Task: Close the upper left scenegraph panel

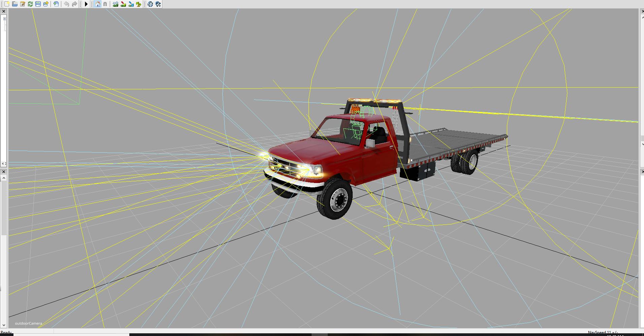Action: tap(4, 11)
